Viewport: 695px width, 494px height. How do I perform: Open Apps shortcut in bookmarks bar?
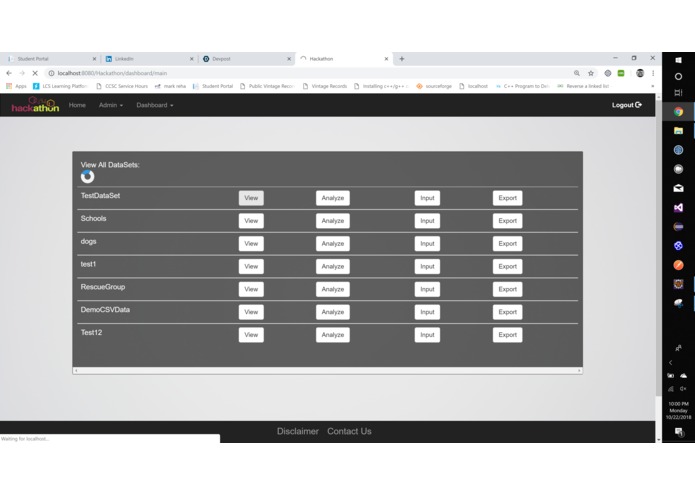16,86
